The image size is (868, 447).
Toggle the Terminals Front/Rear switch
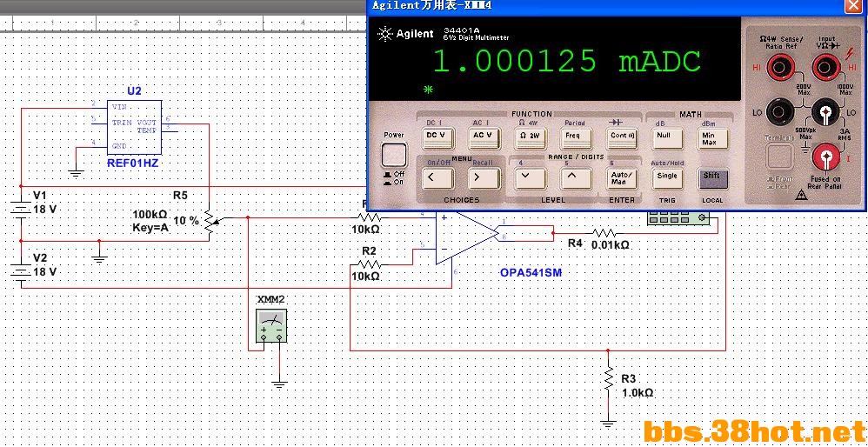[779, 157]
